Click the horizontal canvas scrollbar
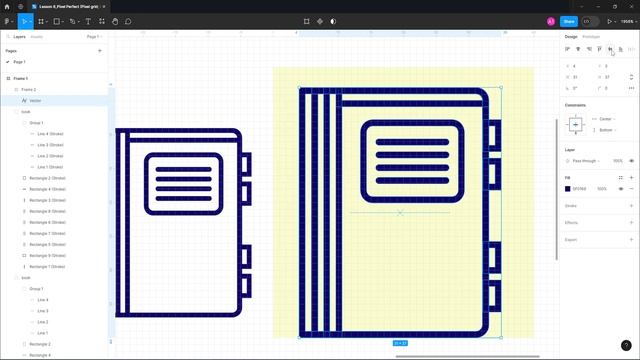The height and width of the screenshot is (360, 640). point(467,356)
